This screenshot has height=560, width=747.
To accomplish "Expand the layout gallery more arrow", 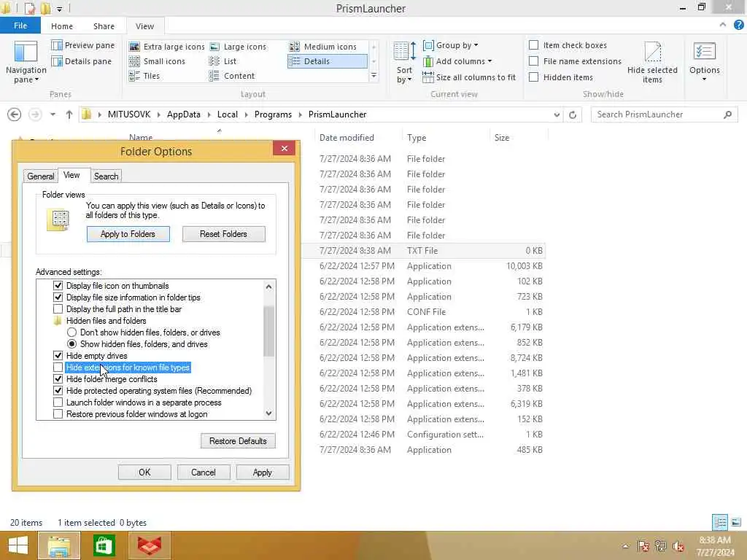I will pos(374,76).
